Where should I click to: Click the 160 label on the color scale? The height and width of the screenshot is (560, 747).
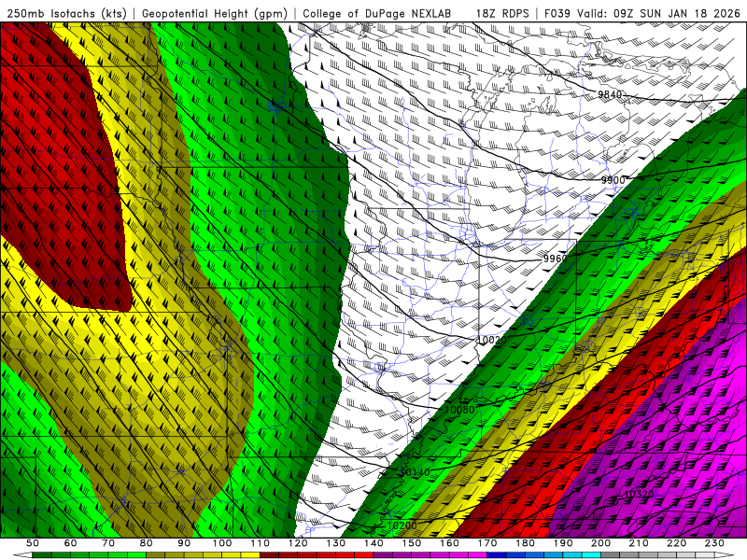coord(449,543)
